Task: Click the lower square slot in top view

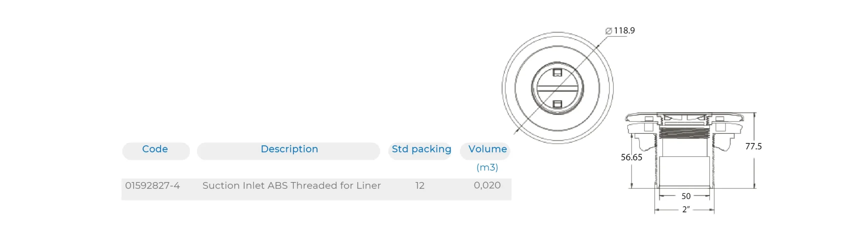Action: click(x=557, y=104)
